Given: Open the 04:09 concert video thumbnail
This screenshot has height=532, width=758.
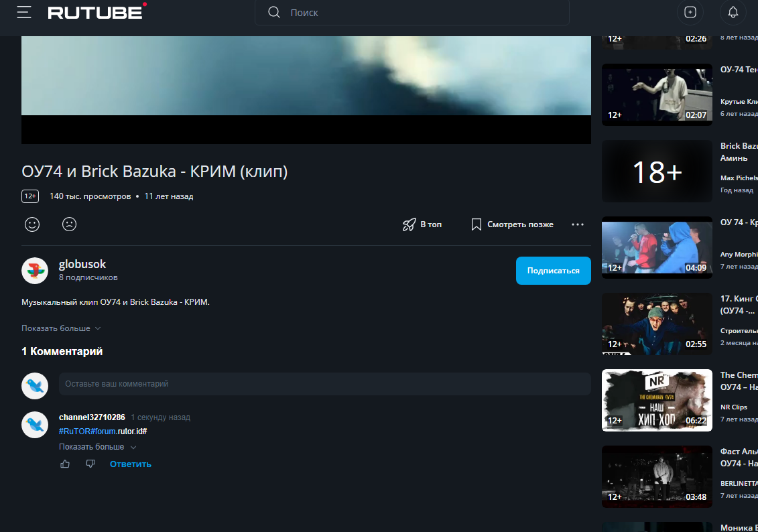Looking at the screenshot, I should point(657,247).
